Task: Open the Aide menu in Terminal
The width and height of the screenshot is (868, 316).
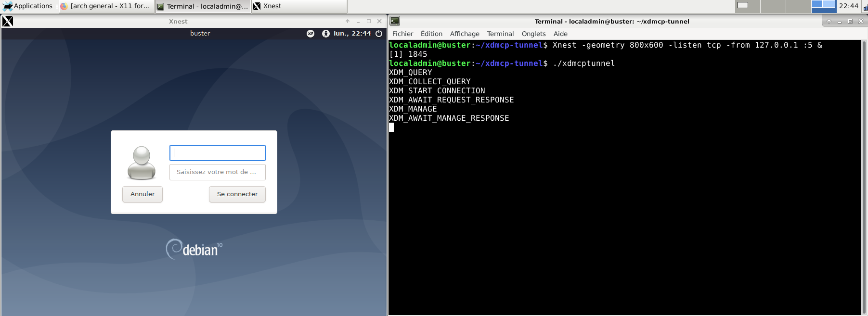Action: pyautogui.click(x=560, y=34)
